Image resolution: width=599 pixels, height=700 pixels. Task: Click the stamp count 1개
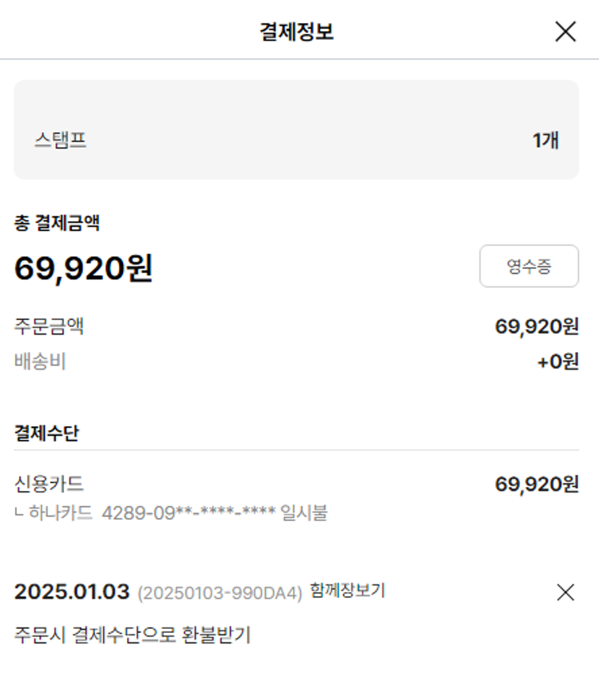tap(545, 140)
